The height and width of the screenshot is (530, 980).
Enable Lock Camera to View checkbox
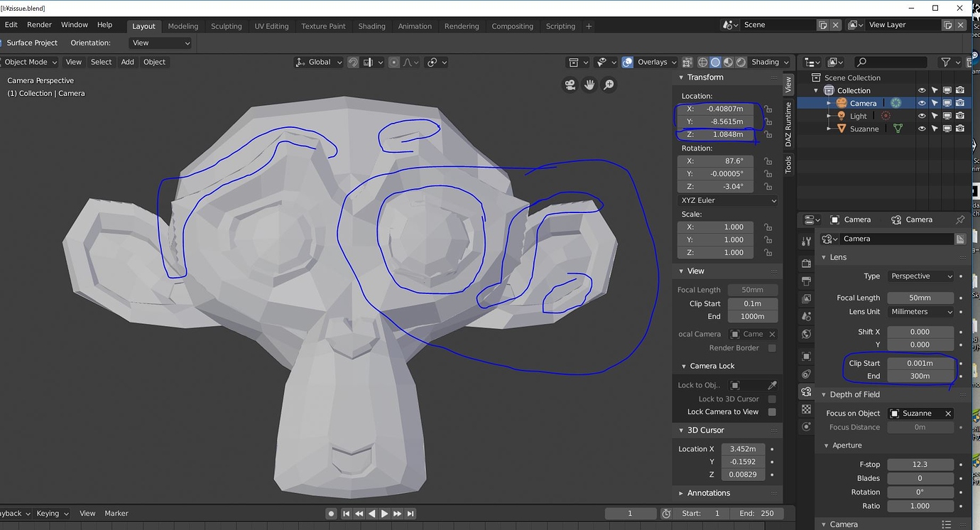(x=772, y=412)
